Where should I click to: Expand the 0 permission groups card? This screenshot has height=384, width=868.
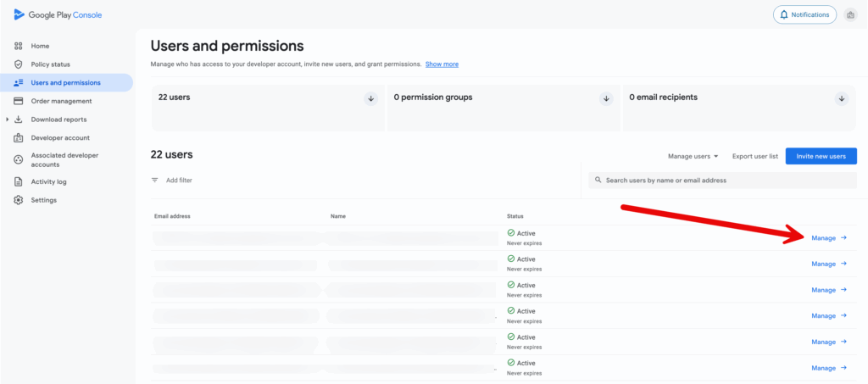pyautogui.click(x=606, y=98)
